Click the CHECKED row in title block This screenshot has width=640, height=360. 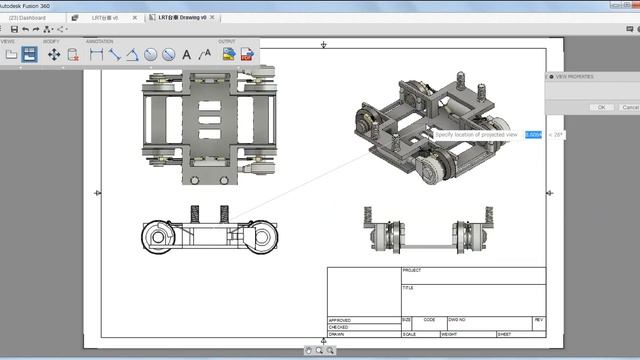click(x=364, y=327)
